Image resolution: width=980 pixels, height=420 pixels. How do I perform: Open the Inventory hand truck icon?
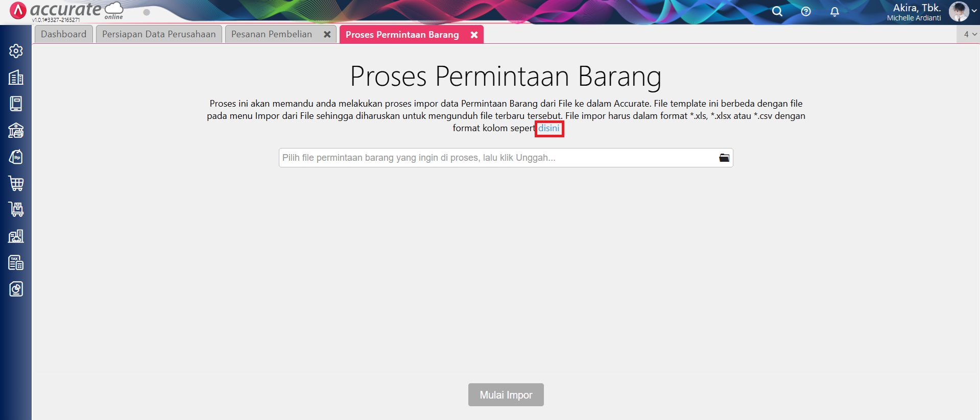pos(16,209)
